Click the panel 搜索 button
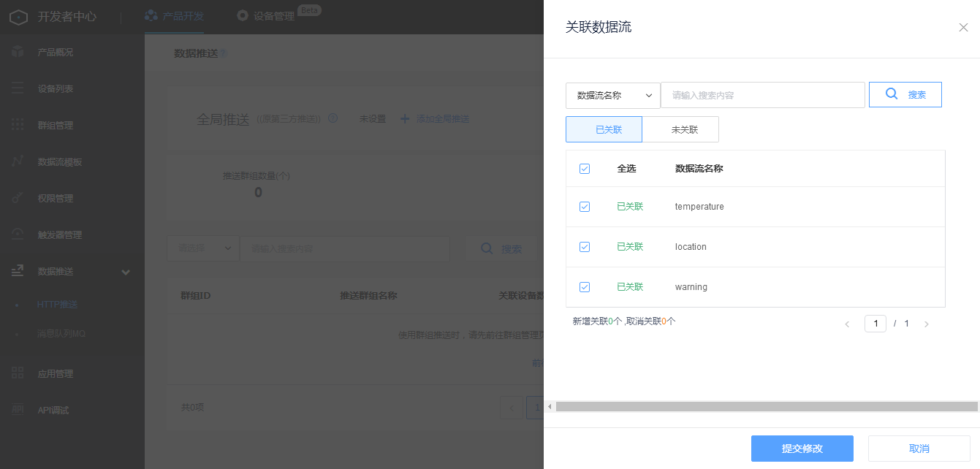The width and height of the screenshot is (980, 469). point(905,94)
